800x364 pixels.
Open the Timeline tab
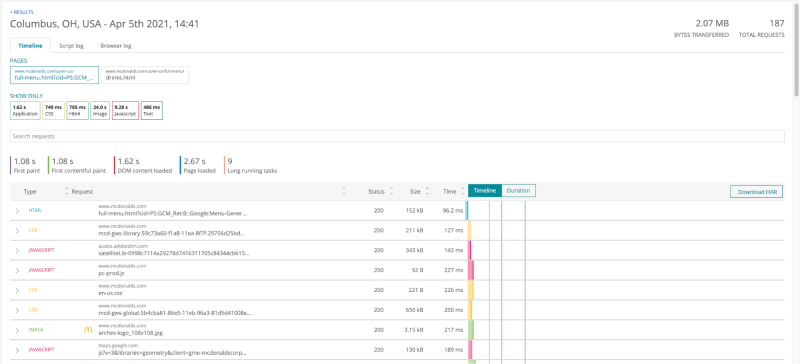coord(30,45)
